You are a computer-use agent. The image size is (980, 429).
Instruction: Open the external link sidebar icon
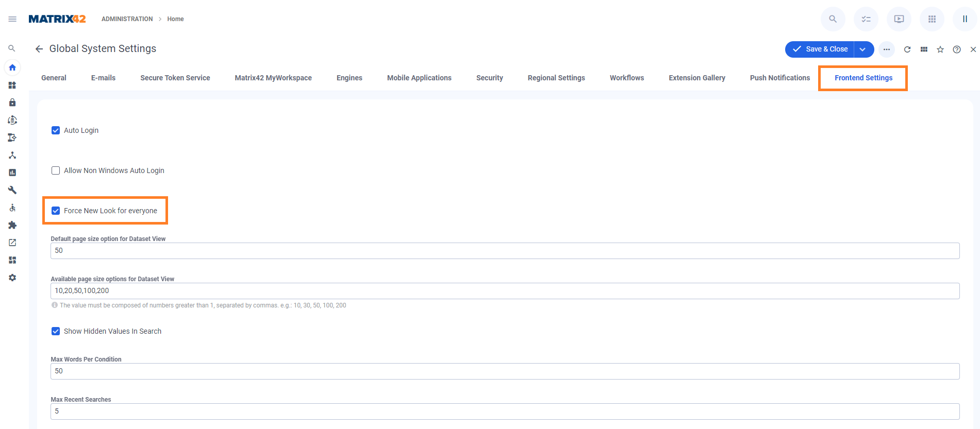(x=12, y=243)
